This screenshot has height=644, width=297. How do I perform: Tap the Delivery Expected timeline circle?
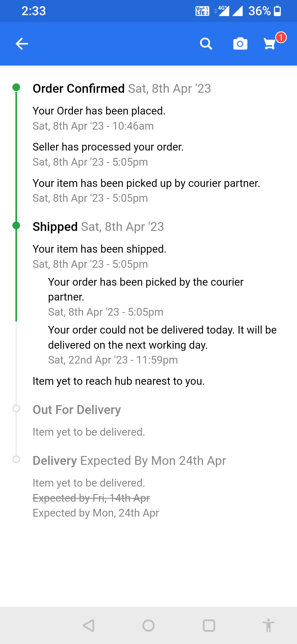tap(16, 459)
